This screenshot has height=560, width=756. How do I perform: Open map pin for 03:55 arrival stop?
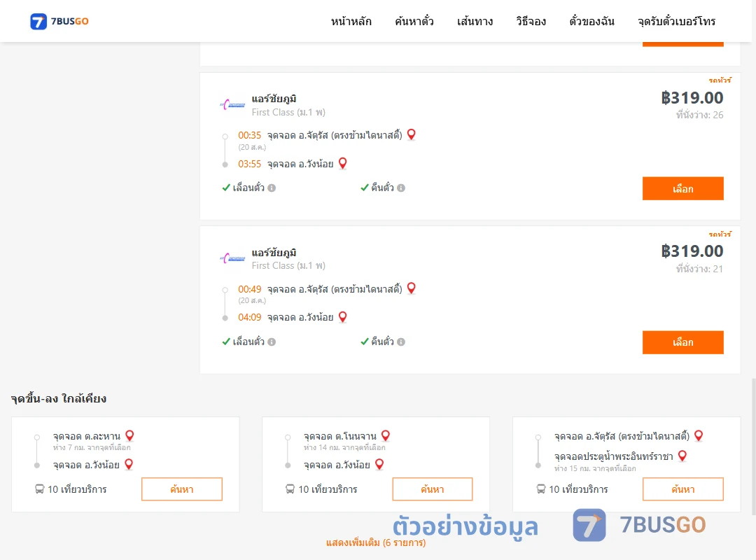pyautogui.click(x=343, y=164)
